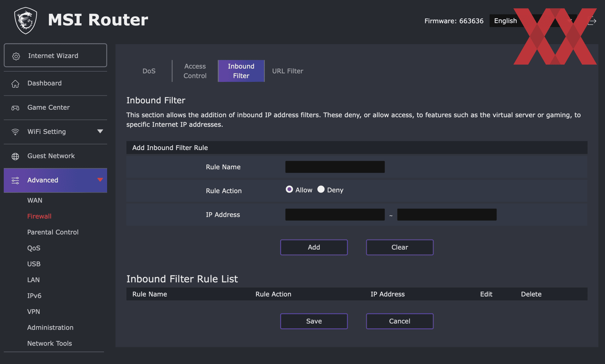Screen dimensions: 605x364
Task: Open the Internet Wizard
Action: pos(55,55)
